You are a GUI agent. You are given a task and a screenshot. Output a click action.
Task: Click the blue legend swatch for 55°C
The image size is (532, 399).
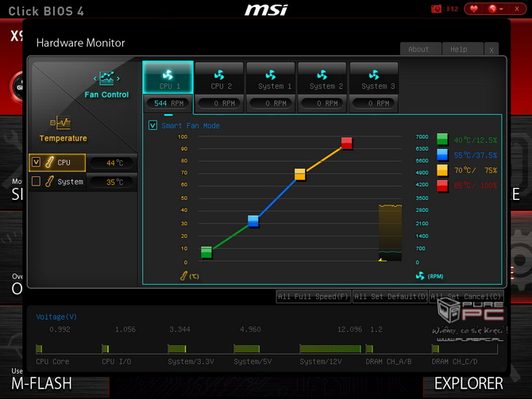click(x=442, y=155)
